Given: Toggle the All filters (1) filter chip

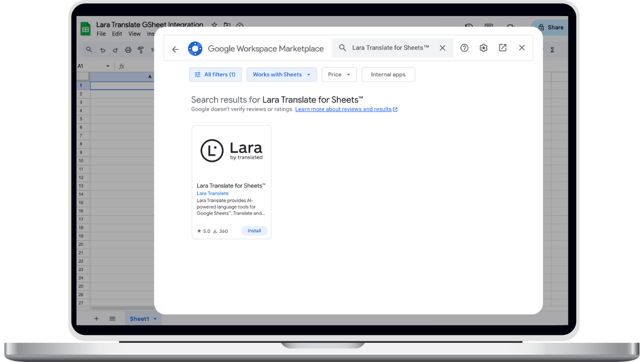Looking at the screenshot, I should click(215, 74).
